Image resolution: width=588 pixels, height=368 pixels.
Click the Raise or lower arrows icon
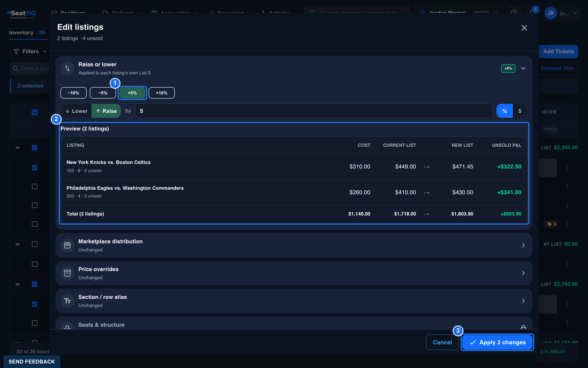pyautogui.click(x=67, y=68)
